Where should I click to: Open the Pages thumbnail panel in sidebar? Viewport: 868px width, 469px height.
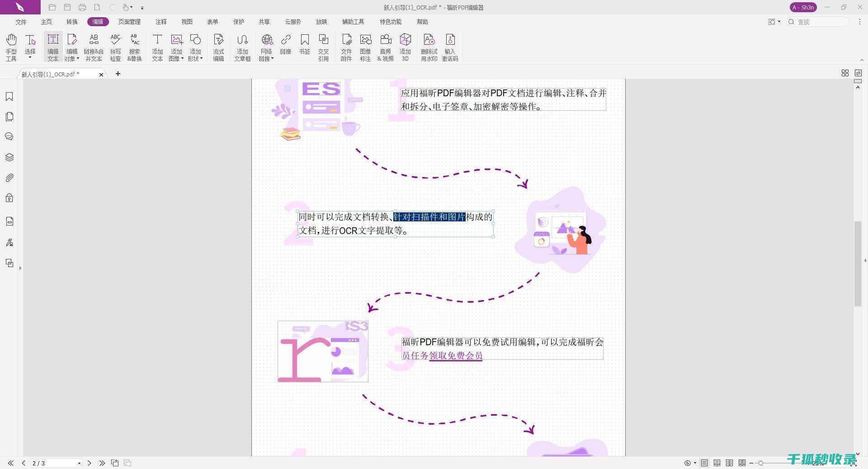(x=9, y=117)
